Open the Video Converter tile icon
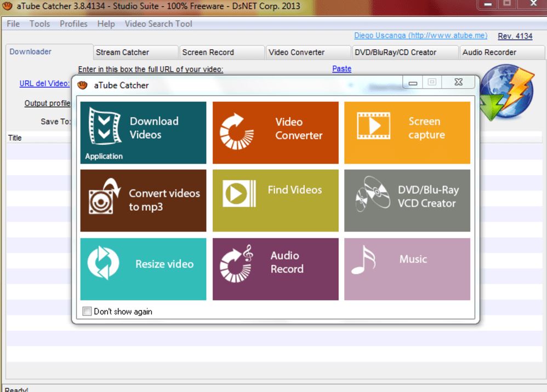 click(x=237, y=131)
